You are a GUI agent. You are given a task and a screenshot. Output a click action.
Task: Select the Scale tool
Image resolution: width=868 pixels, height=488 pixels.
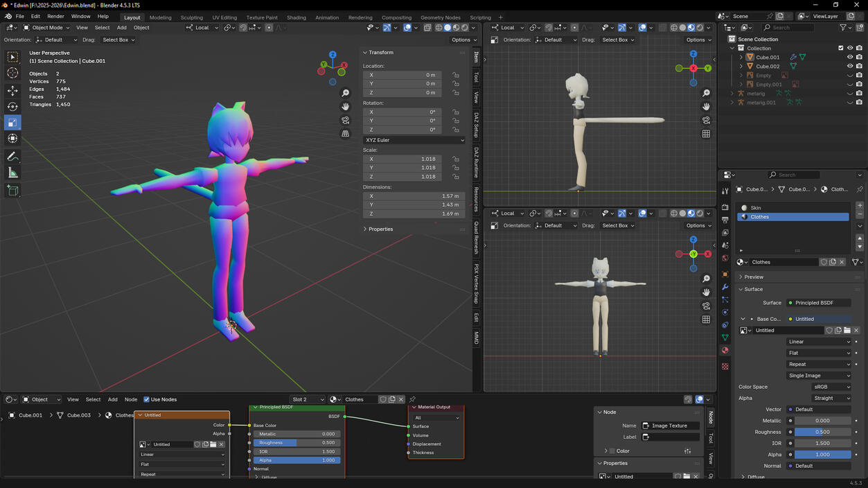[x=12, y=123]
